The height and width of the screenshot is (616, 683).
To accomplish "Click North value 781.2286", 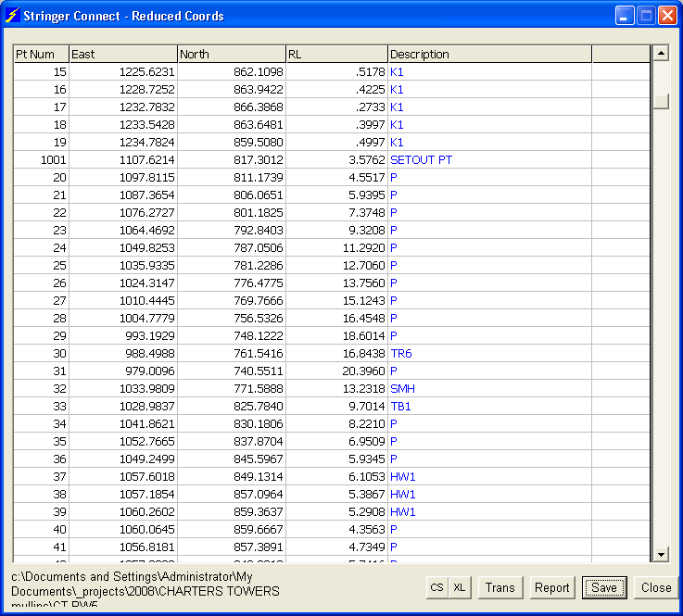I will tap(232, 266).
